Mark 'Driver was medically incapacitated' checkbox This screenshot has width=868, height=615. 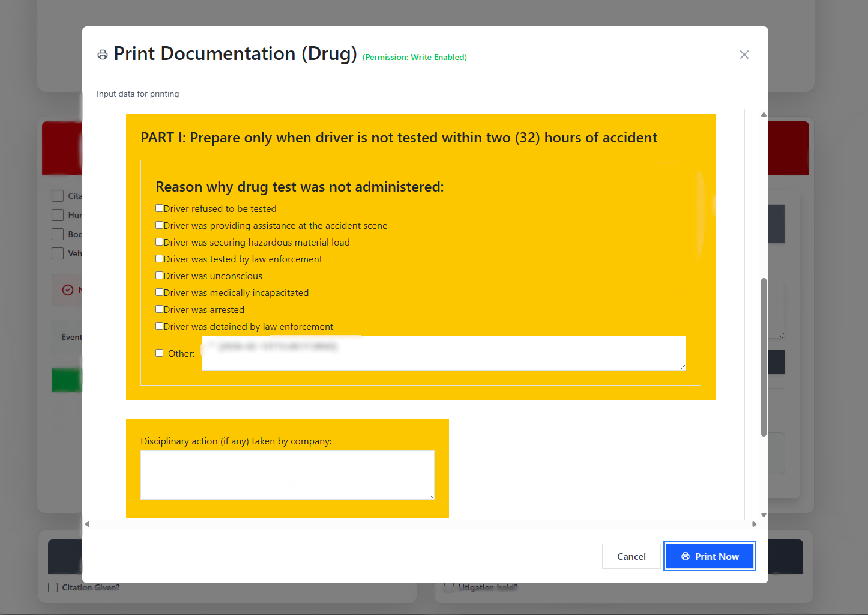[160, 292]
